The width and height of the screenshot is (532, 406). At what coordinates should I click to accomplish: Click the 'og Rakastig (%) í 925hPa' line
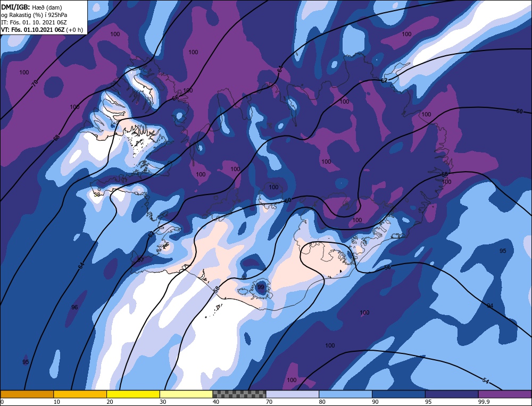coord(34,15)
